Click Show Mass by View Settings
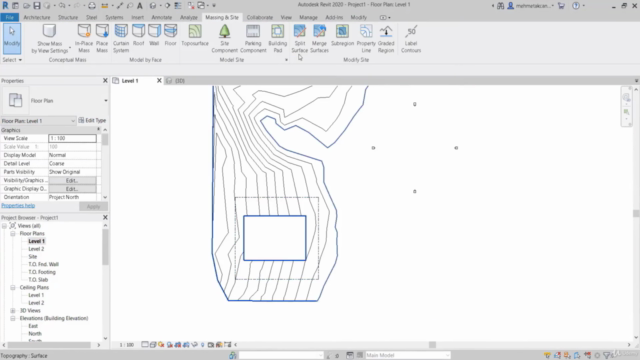 [x=49, y=39]
